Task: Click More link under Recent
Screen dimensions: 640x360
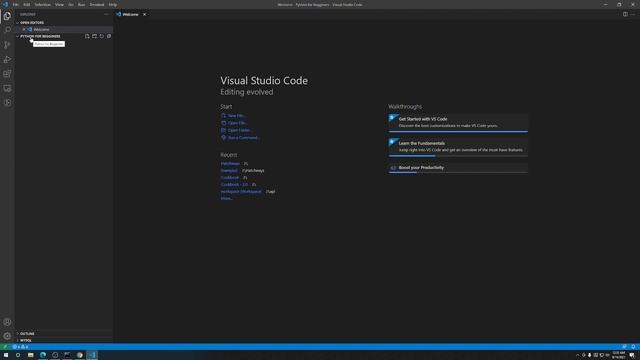Action: coord(227,198)
